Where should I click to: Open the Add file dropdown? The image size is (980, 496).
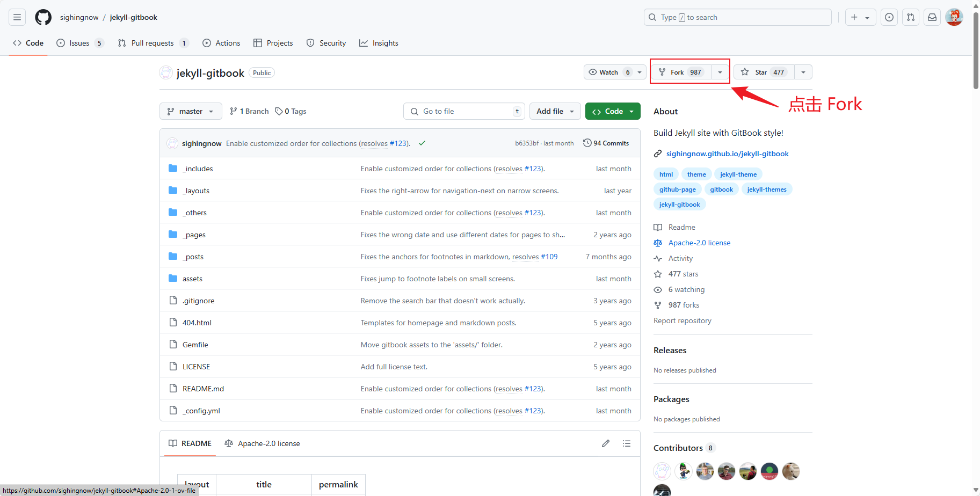555,111
